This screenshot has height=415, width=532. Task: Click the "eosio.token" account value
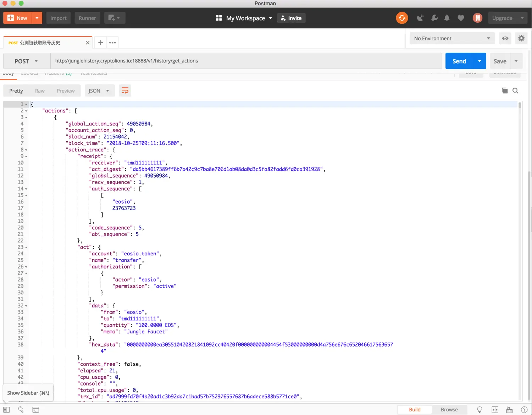(140, 254)
